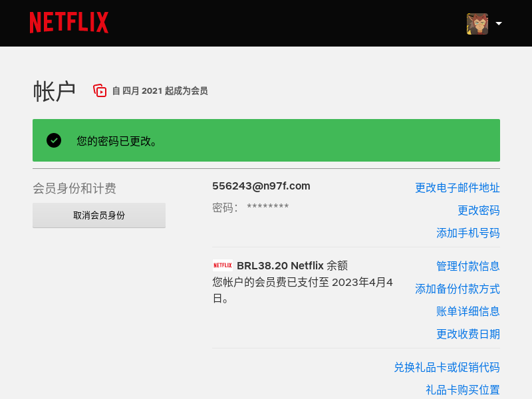The height and width of the screenshot is (399, 532).
Task: Click the 取消会员身份 button
Action: (99, 215)
